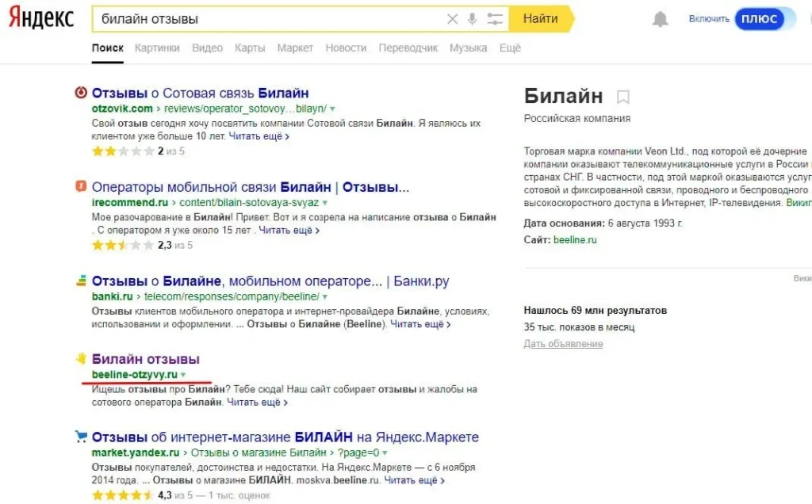This screenshot has width=812, height=504.
Task: Expand dropdown arrow after irecommend.ru URL
Action: [324, 203]
